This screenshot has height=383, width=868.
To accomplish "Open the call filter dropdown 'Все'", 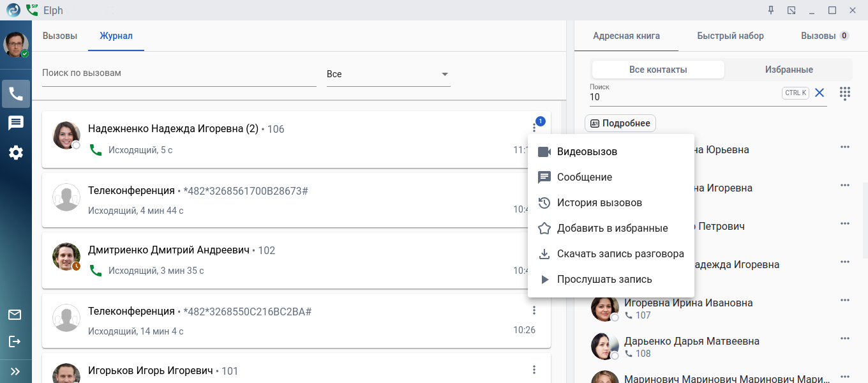I will [x=388, y=74].
